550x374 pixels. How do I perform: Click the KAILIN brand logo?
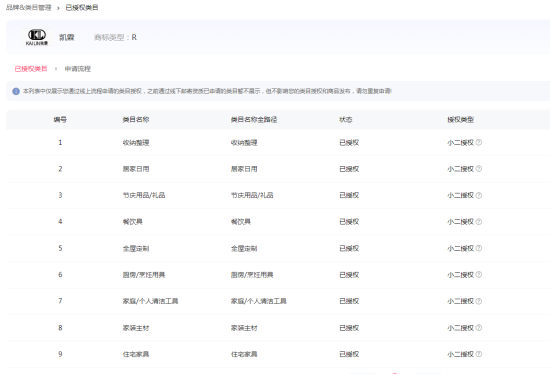click(x=37, y=37)
